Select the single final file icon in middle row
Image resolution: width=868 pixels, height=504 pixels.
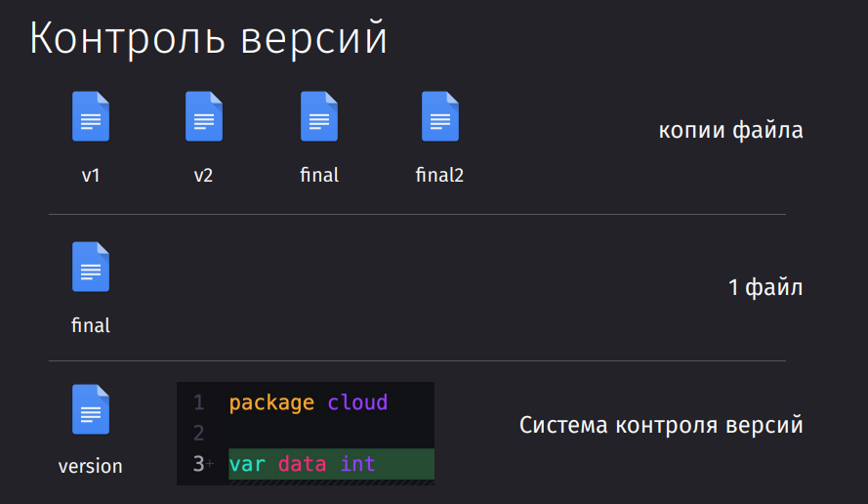[x=91, y=267]
